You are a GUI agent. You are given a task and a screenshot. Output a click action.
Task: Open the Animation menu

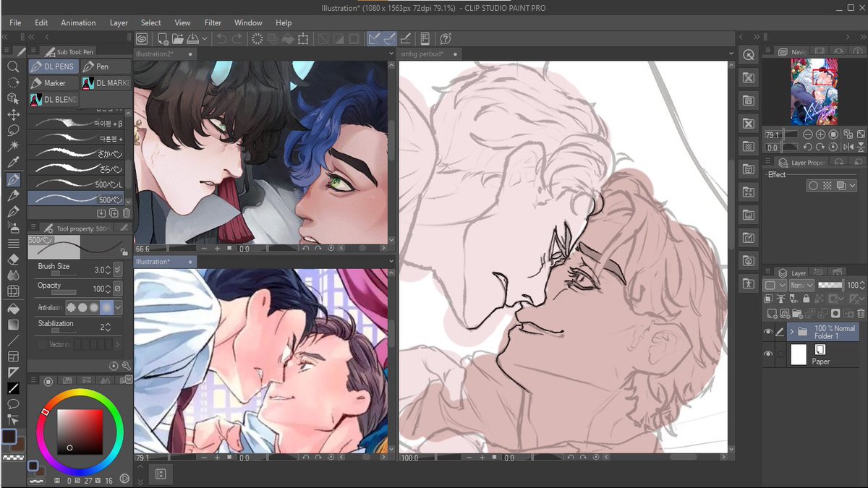78,22
